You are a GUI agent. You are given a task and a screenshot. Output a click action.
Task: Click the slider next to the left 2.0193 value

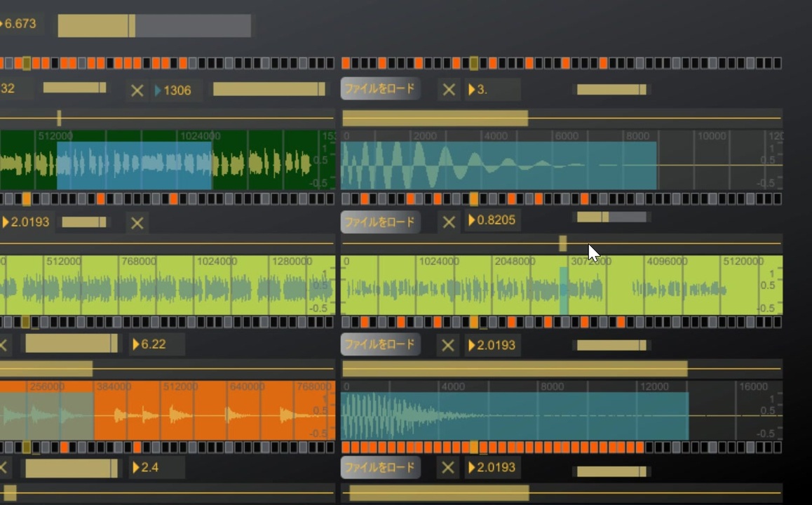84,222
